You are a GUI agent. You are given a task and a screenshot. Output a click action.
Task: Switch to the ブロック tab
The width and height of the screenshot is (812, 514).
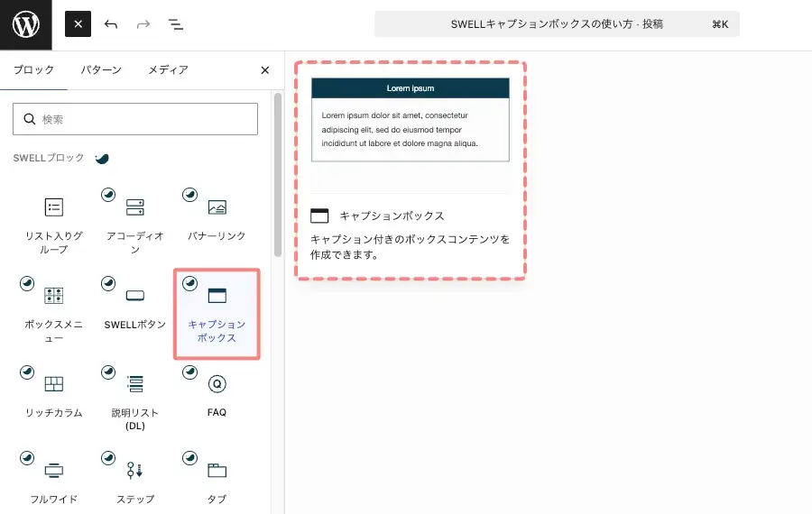click(x=33, y=69)
